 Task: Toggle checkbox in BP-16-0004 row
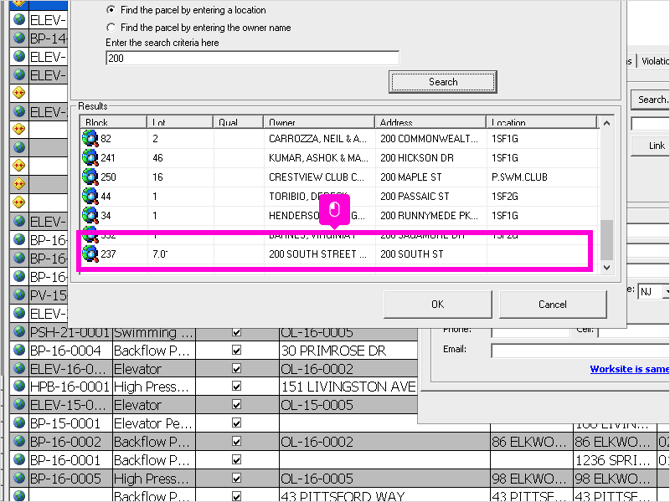click(x=236, y=350)
